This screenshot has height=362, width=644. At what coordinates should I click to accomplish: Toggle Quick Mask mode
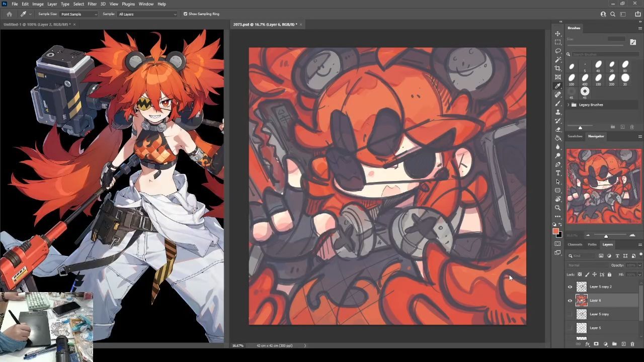[557, 244]
